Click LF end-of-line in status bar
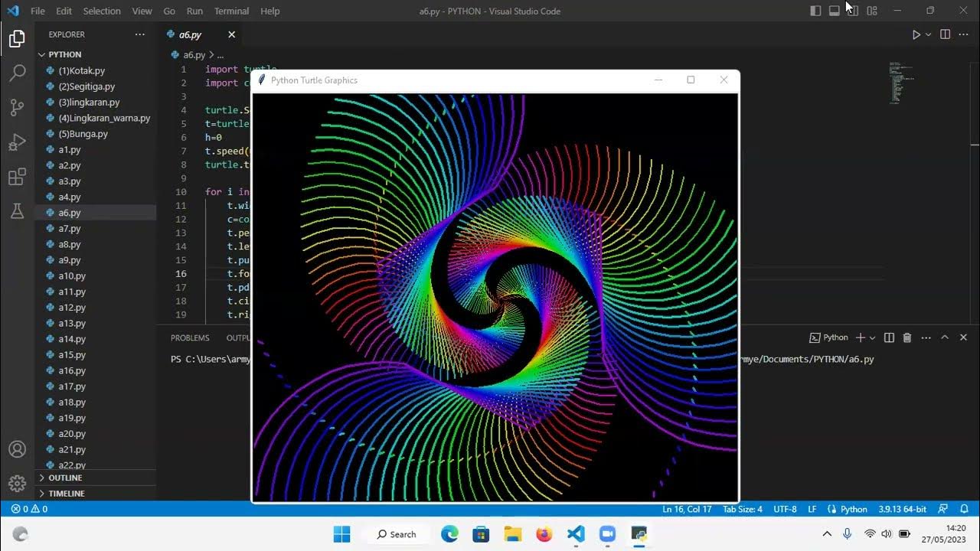Screen dimensions: 980x551 click(812, 509)
